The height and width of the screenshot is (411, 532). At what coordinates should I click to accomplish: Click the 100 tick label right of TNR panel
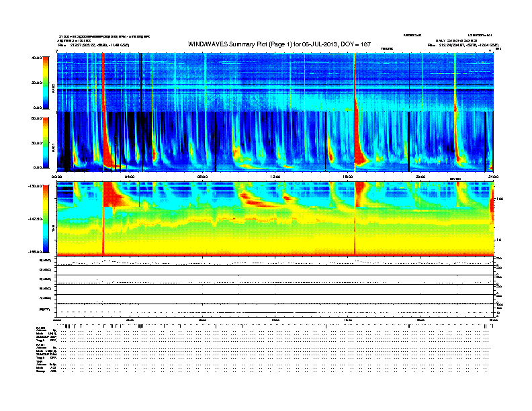click(500, 199)
